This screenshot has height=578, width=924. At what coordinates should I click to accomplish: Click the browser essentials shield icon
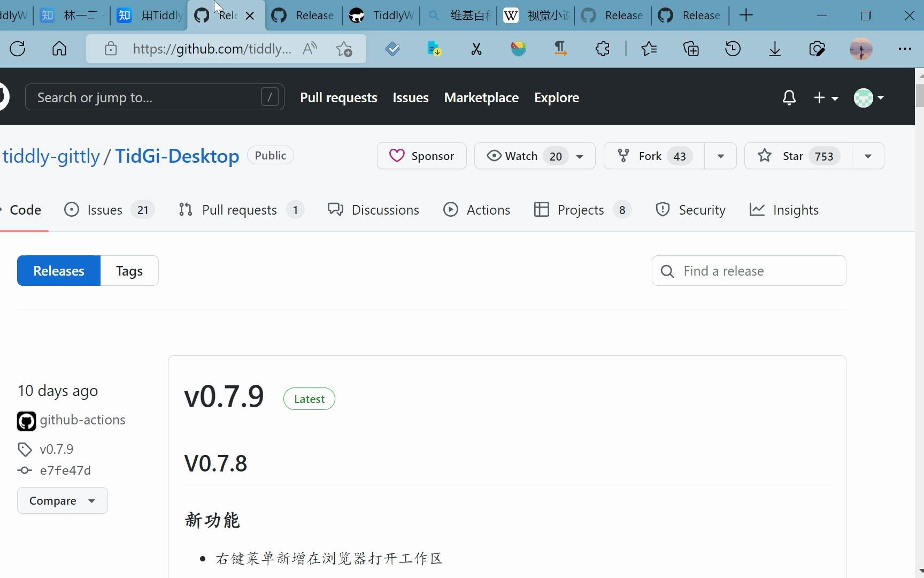817,49
